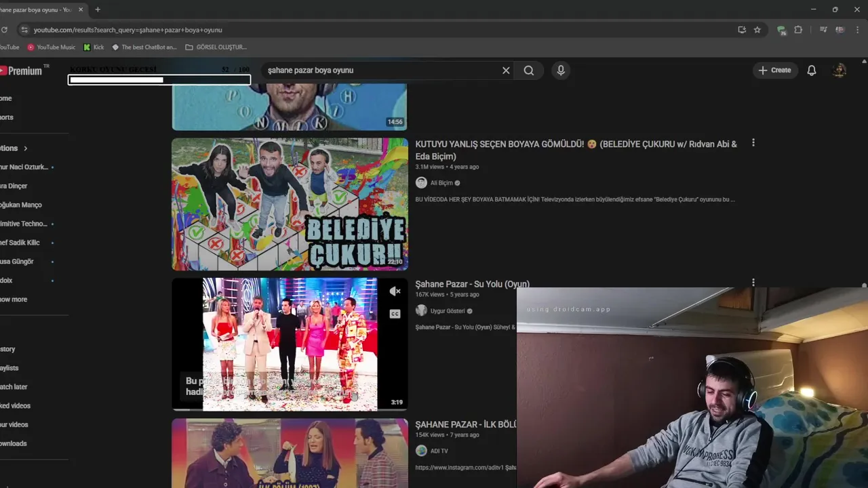Viewport: 868px width, 488px height.
Task: Open the ADI TV channel name link
Action: 439,451
